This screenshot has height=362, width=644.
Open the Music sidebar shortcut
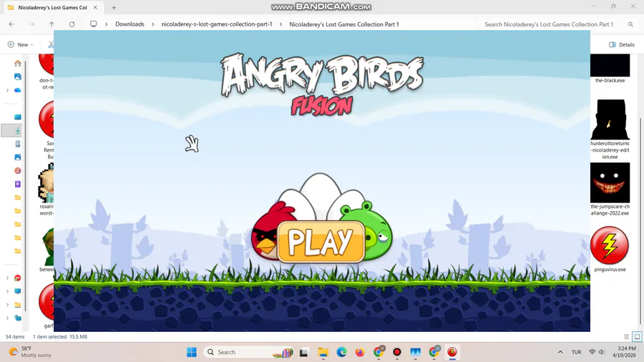[x=18, y=171]
